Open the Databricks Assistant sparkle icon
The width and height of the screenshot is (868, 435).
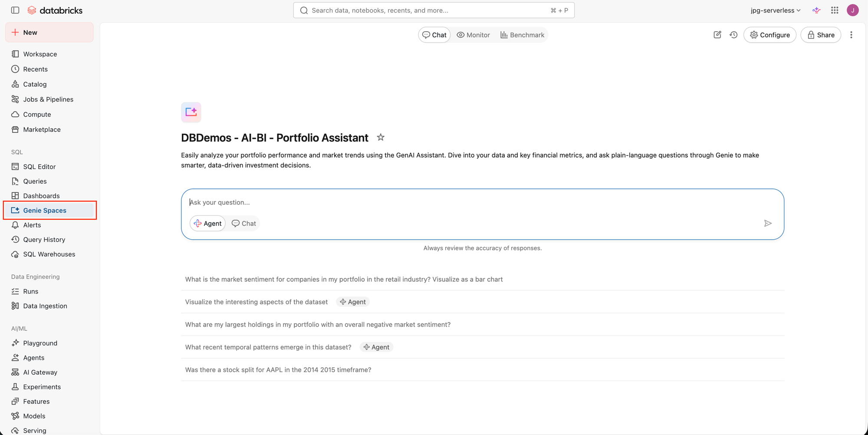point(816,10)
